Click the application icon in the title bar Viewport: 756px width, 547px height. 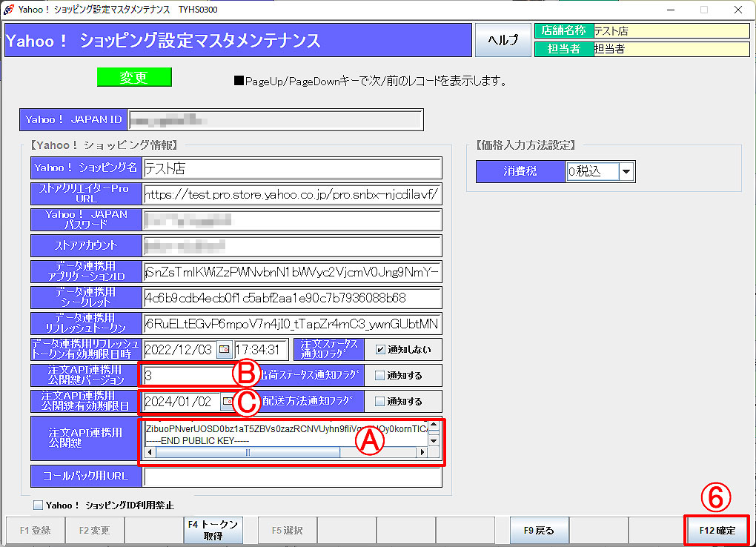point(9,10)
